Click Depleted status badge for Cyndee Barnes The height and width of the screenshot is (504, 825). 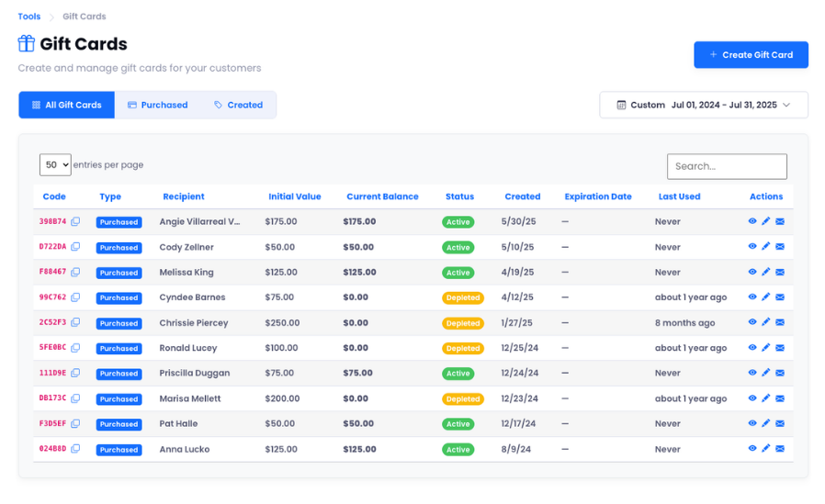(x=463, y=297)
